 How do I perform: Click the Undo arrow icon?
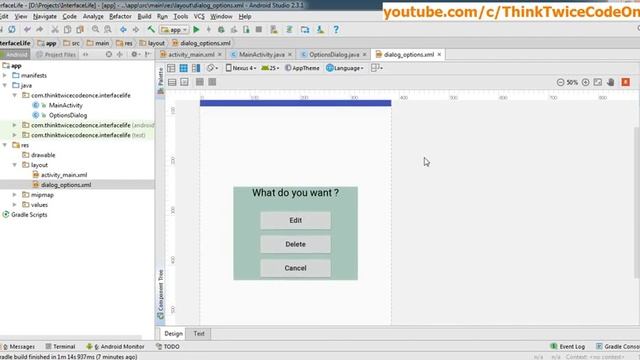27,29
